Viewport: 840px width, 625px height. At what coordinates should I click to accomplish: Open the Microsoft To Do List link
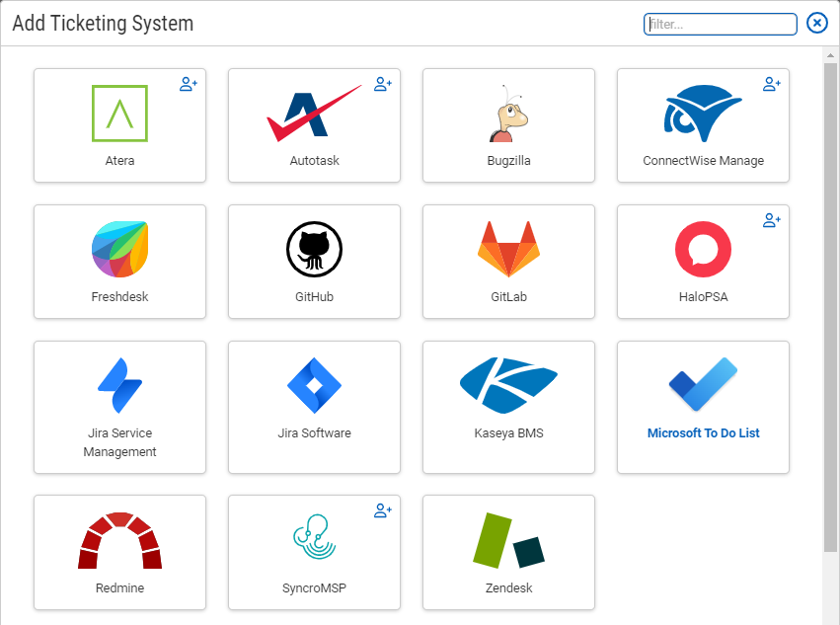click(x=703, y=432)
